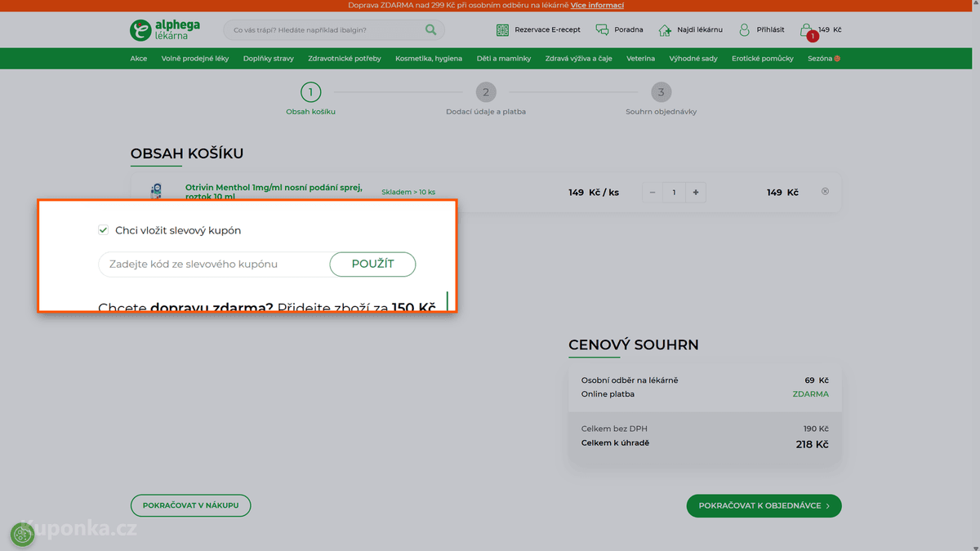Open Zdravotnické potřeby menu

click(x=345, y=59)
